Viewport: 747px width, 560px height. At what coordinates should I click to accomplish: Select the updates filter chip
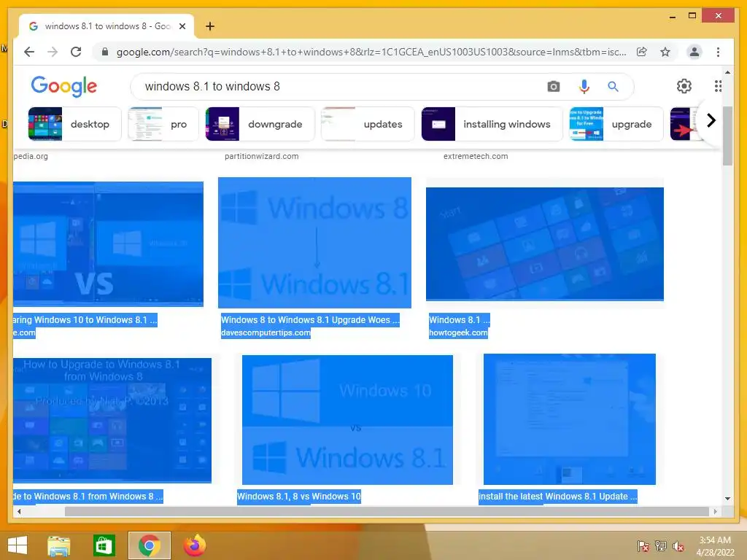368,124
